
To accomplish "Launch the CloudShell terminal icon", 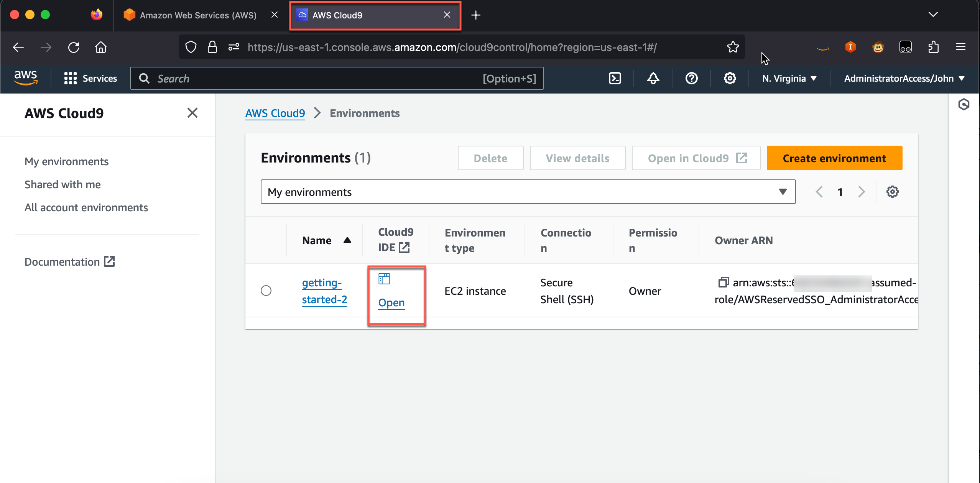I will pos(615,78).
